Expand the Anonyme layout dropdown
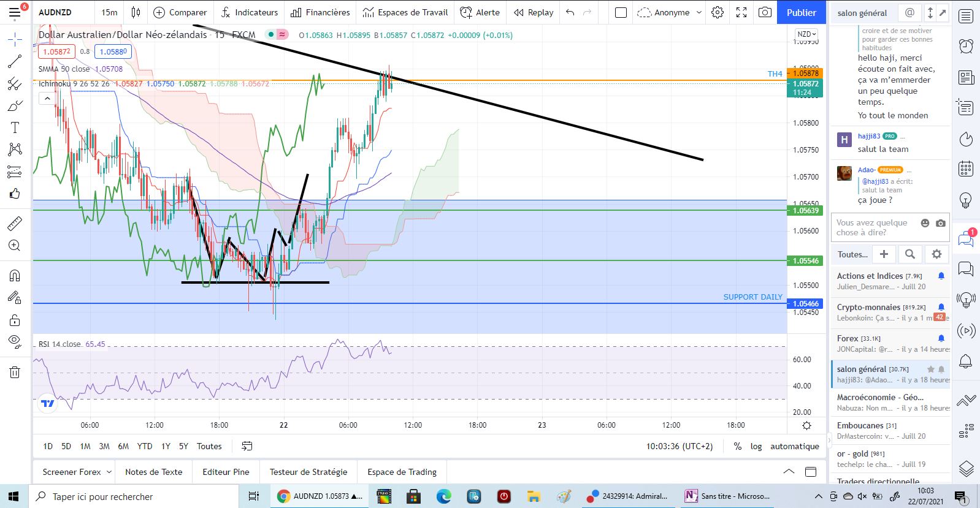Image resolution: width=980 pixels, height=508 pixels. click(x=670, y=12)
